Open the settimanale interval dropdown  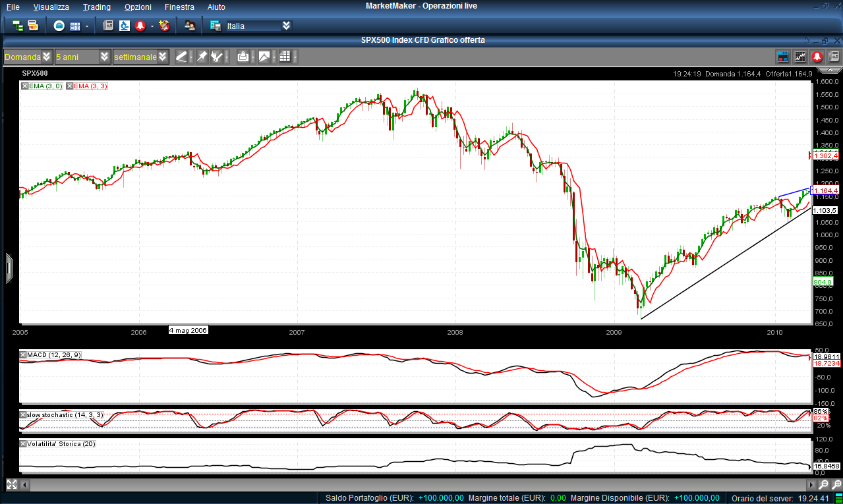[163, 57]
